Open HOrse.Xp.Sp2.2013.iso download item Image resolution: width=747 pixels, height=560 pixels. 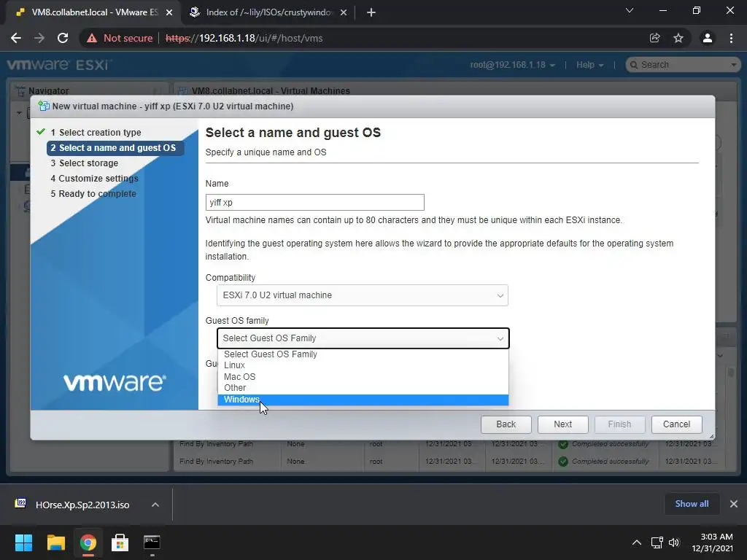(x=82, y=505)
